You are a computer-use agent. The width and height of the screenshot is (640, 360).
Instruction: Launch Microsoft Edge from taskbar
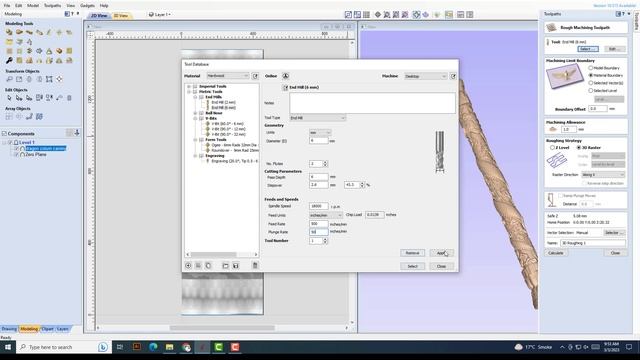click(x=153, y=347)
